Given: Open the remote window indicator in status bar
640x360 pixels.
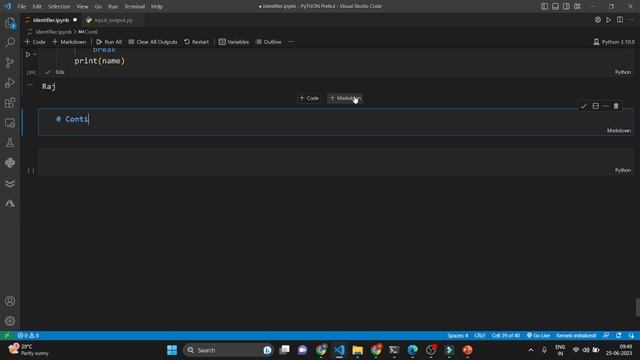Looking at the screenshot, I should pos(7,335).
